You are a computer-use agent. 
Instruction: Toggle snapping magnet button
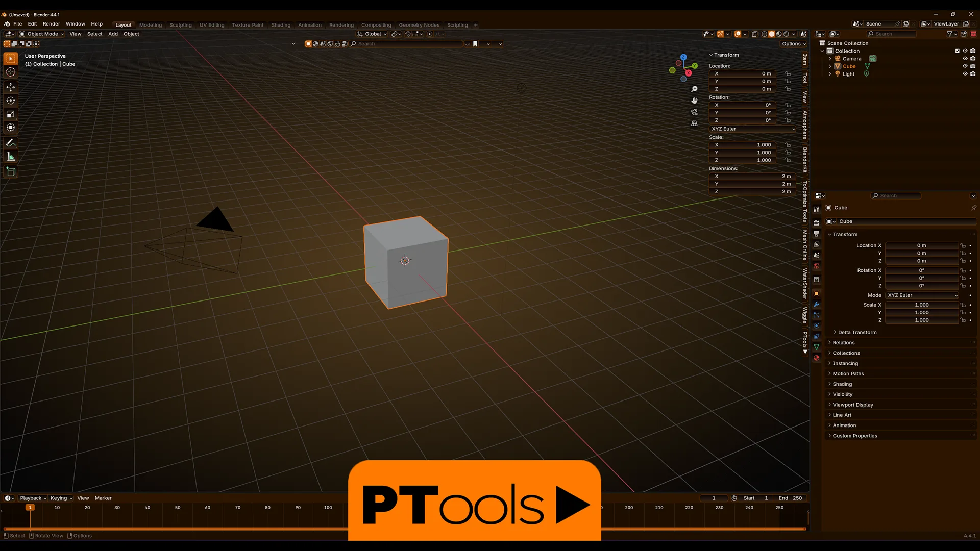408,34
